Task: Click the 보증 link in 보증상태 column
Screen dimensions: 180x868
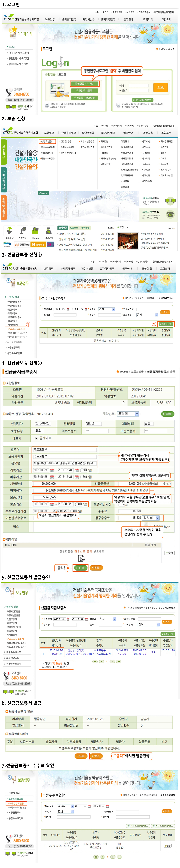Action: pos(153,652)
